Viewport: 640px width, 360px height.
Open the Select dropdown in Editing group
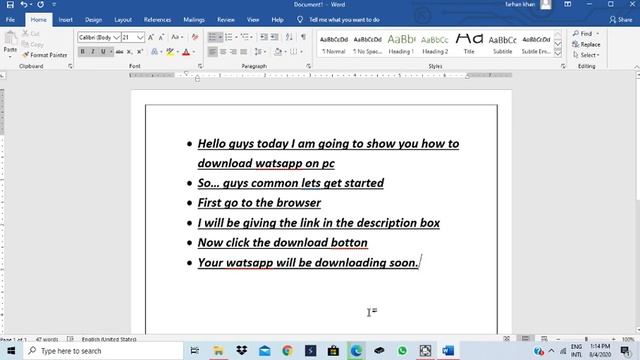point(586,55)
